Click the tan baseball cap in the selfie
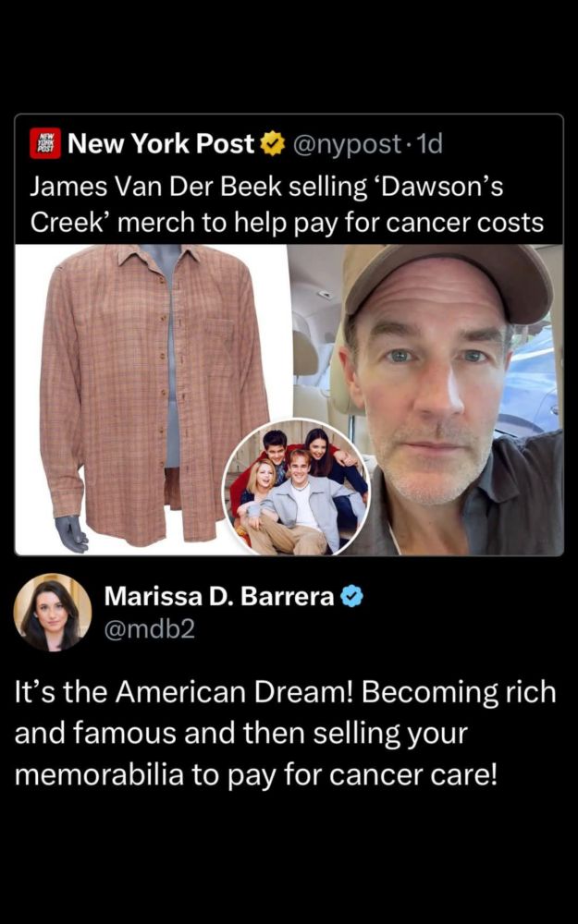The width and height of the screenshot is (578, 924). point(449,285)
